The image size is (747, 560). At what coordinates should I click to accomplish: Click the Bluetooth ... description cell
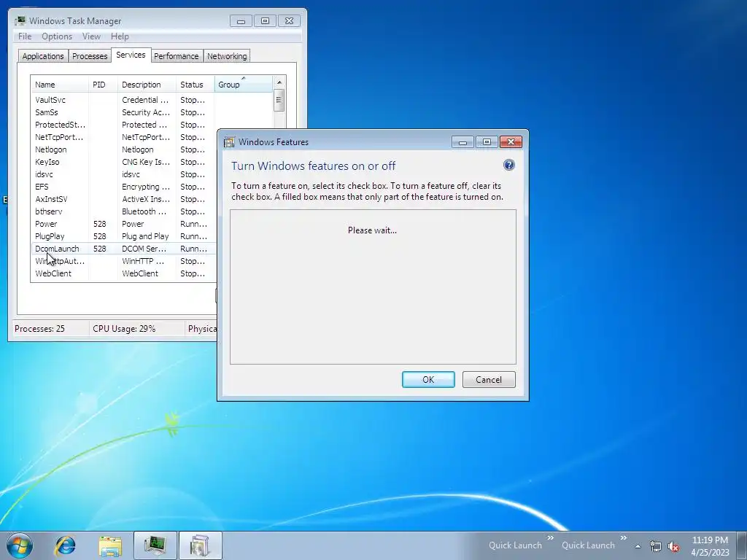(x=144, y=211)
